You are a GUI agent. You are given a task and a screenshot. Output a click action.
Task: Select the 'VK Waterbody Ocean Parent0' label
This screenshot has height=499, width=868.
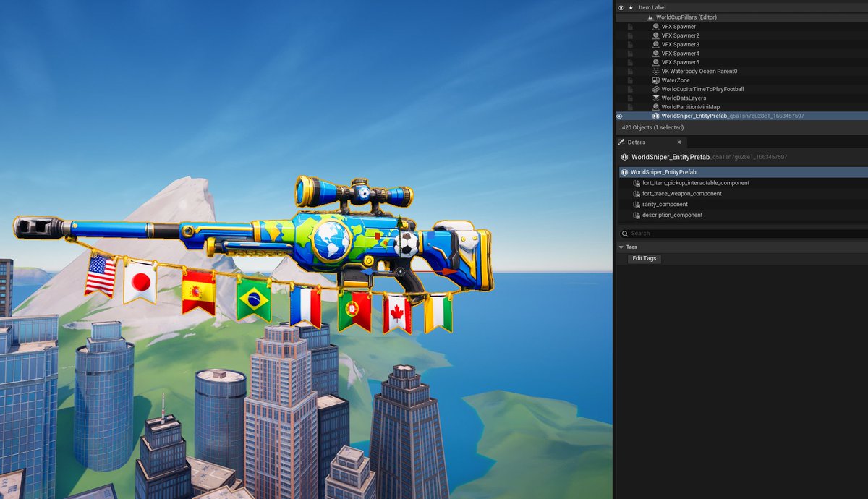coord(699,71)
